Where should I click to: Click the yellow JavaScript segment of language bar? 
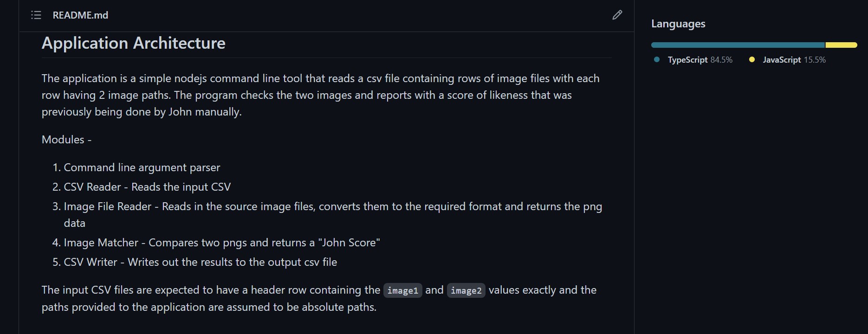[x=841, y=45]
